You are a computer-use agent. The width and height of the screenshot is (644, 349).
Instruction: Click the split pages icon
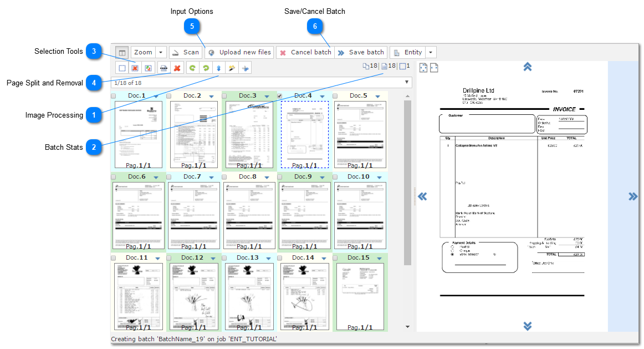(x=164, y=68)
